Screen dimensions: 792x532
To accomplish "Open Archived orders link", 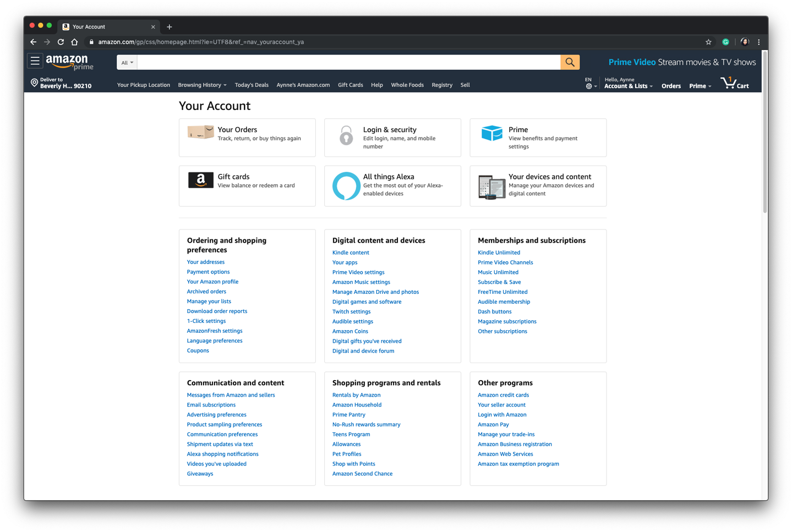I will 206,292.
